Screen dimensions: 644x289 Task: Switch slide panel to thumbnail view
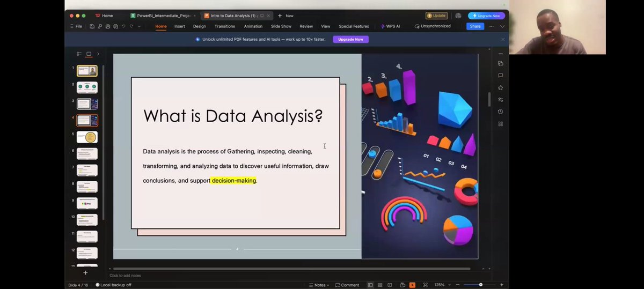[89, 54]
